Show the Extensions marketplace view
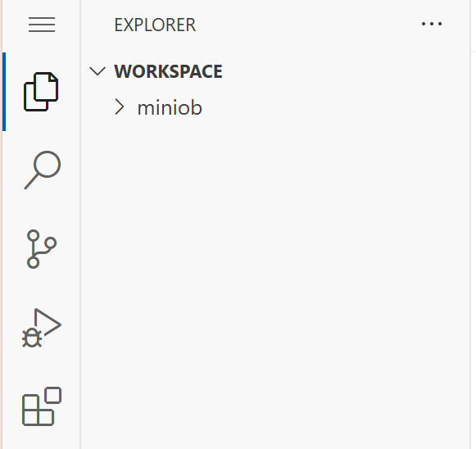The width and height of the screenshot is (476, 449). point(42,406)
